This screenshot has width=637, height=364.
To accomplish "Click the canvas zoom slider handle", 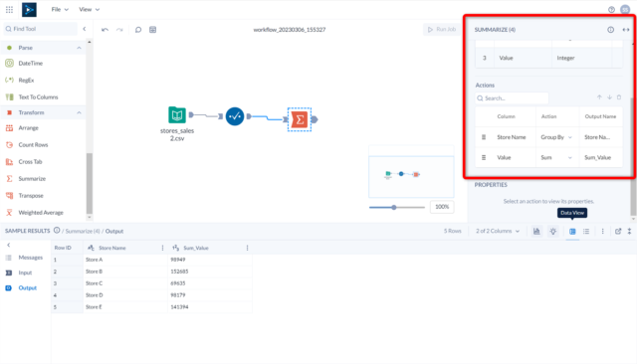I will (394, 208).
